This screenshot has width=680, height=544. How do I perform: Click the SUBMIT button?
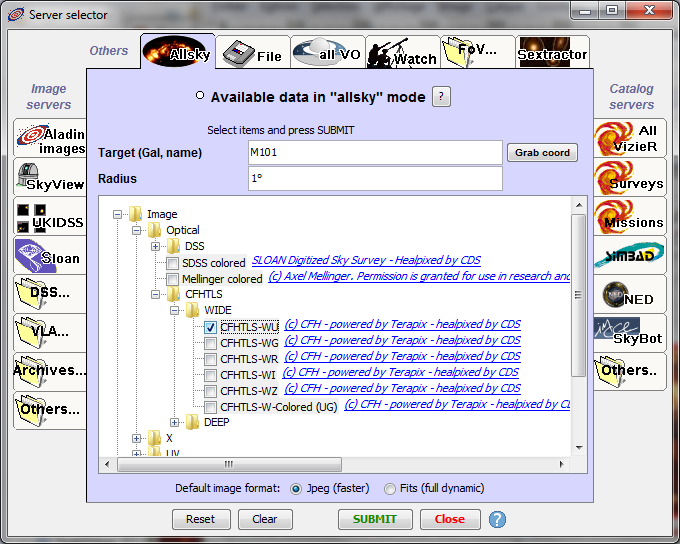(375, 519)
